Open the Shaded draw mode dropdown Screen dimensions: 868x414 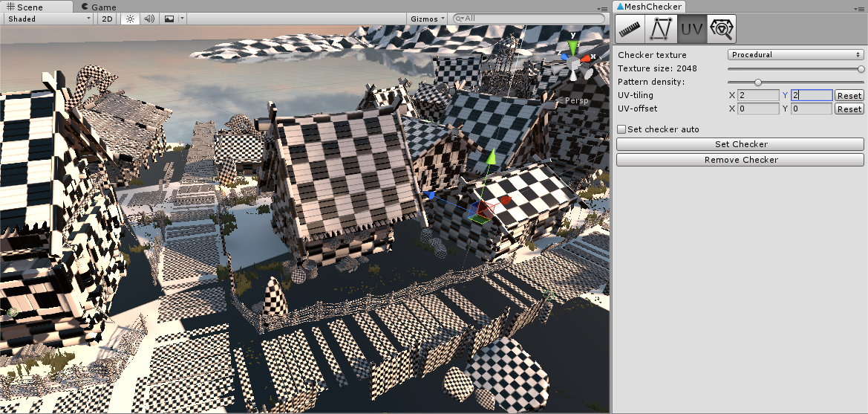(48, 19)
